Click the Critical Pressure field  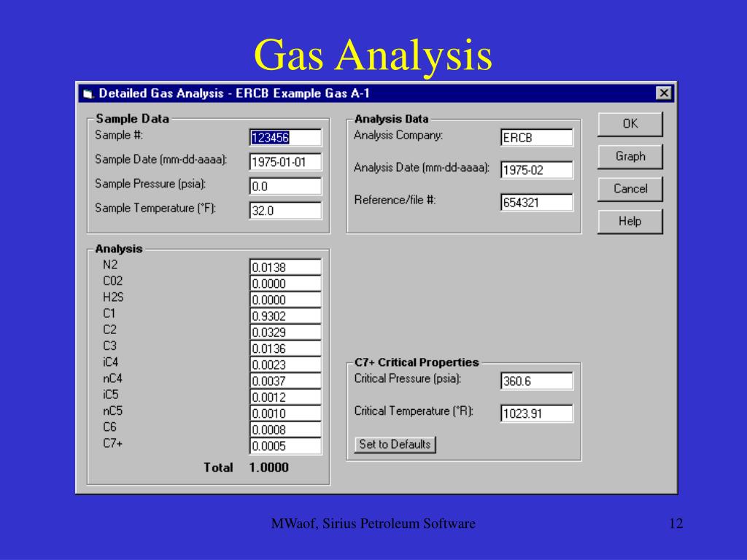536,381
